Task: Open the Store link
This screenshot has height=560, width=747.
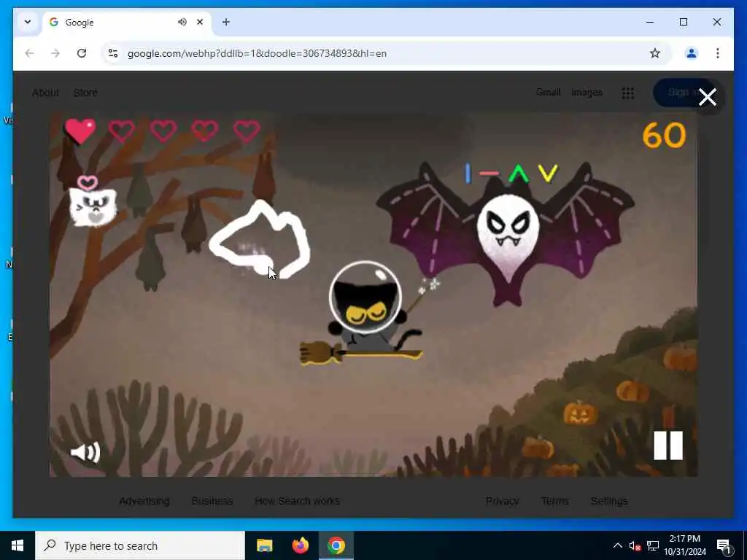Action: [85, 93]
